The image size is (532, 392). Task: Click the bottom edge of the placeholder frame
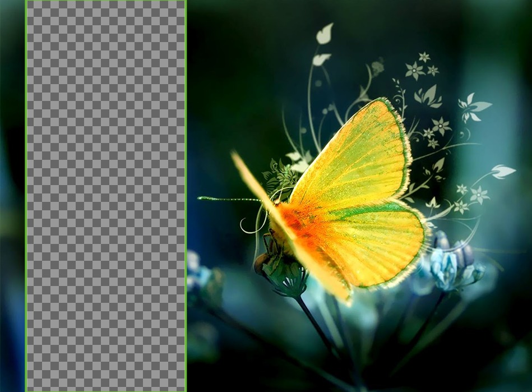pos(105,390)
